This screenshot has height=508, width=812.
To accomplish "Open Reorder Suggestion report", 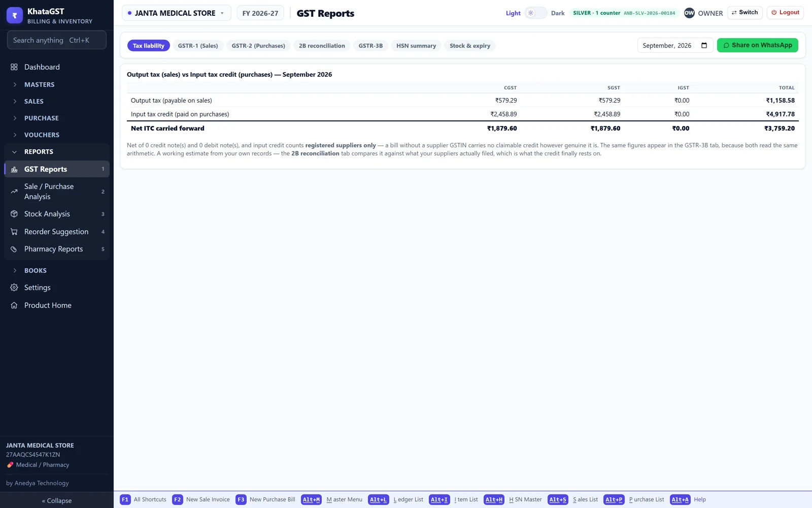I will click(57, 232).
